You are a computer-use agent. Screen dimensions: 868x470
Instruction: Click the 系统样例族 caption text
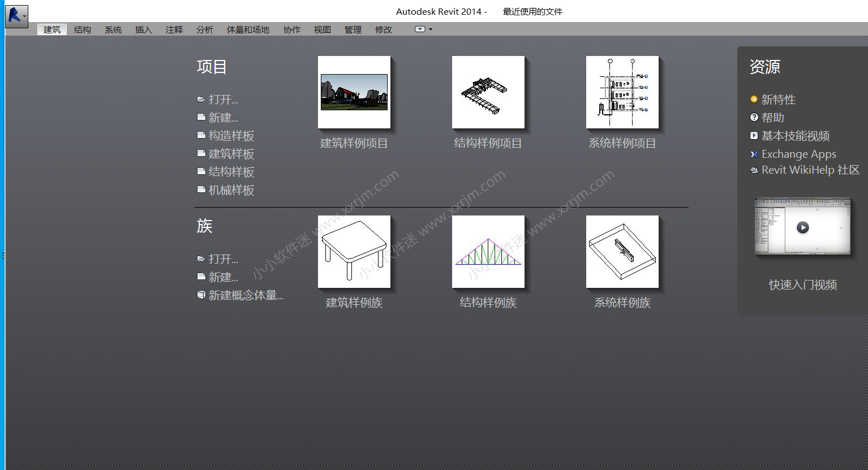click(622, 303)
